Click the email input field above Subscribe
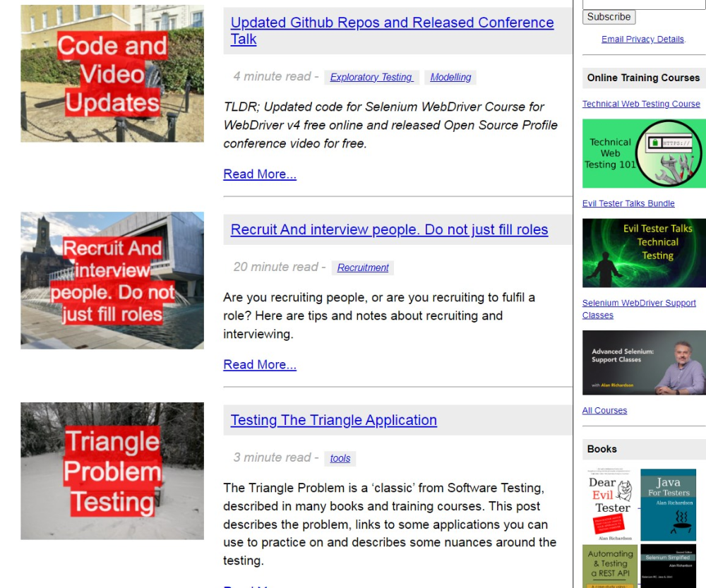Screen dimensions: 706x588 coord(643,4)
